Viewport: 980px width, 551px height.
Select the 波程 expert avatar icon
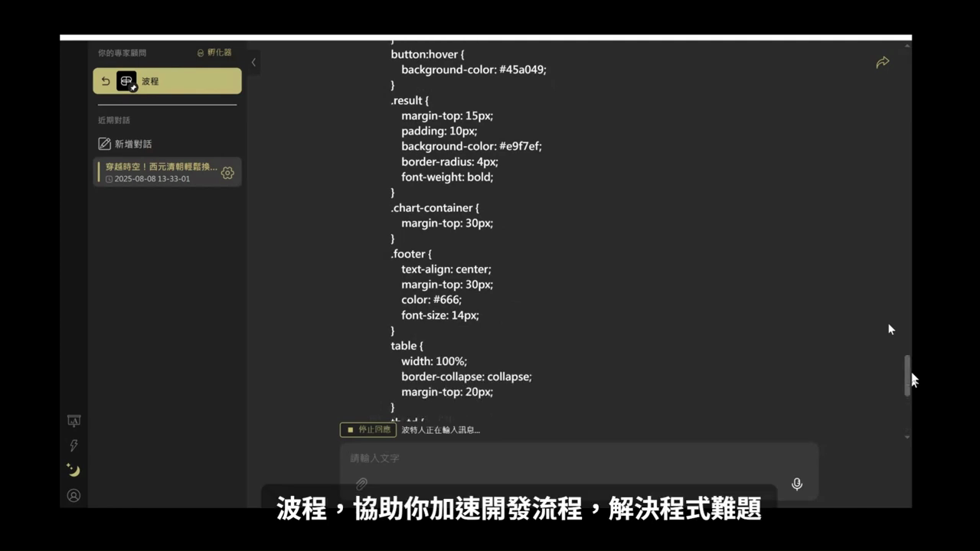click(126, 81)
